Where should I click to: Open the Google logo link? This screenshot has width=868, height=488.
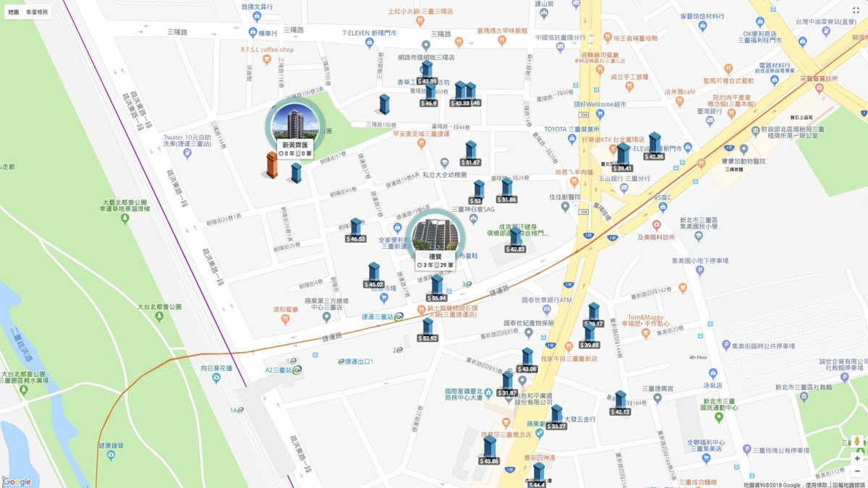(x=17, y=481)
